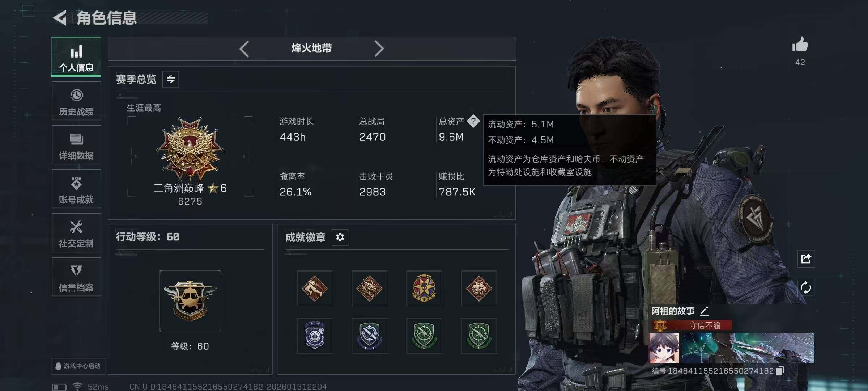Toggle the 赛季总览 swap view button
Screen dimensions: 868x391
(x=171, y=79)
